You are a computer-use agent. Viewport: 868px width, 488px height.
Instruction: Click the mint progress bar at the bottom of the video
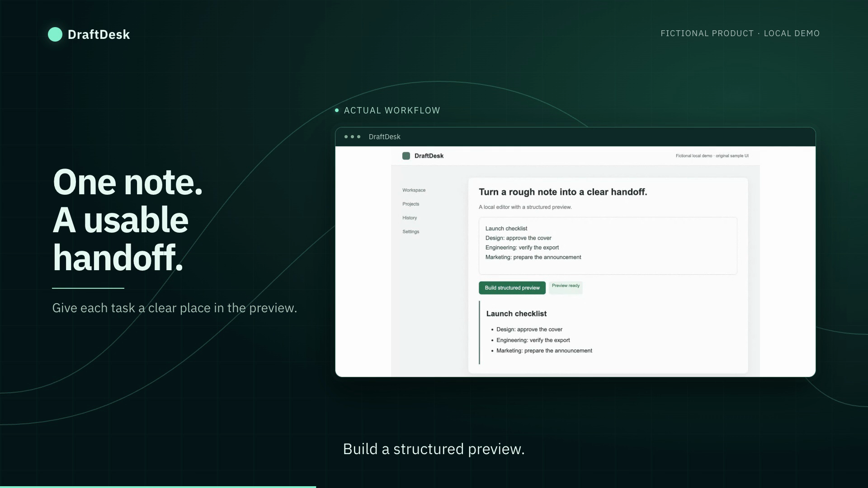(158, 487)
